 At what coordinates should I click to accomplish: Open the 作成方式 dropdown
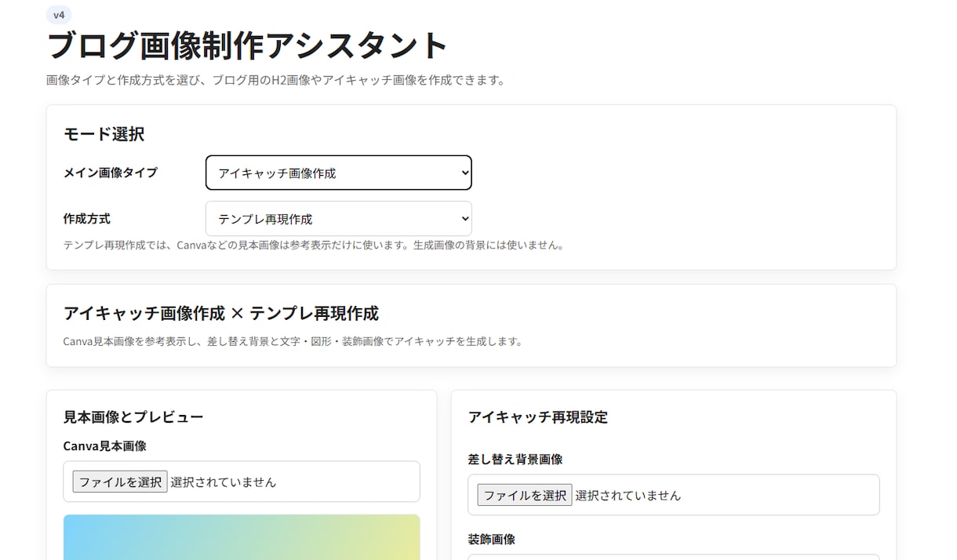pos(338,219)
